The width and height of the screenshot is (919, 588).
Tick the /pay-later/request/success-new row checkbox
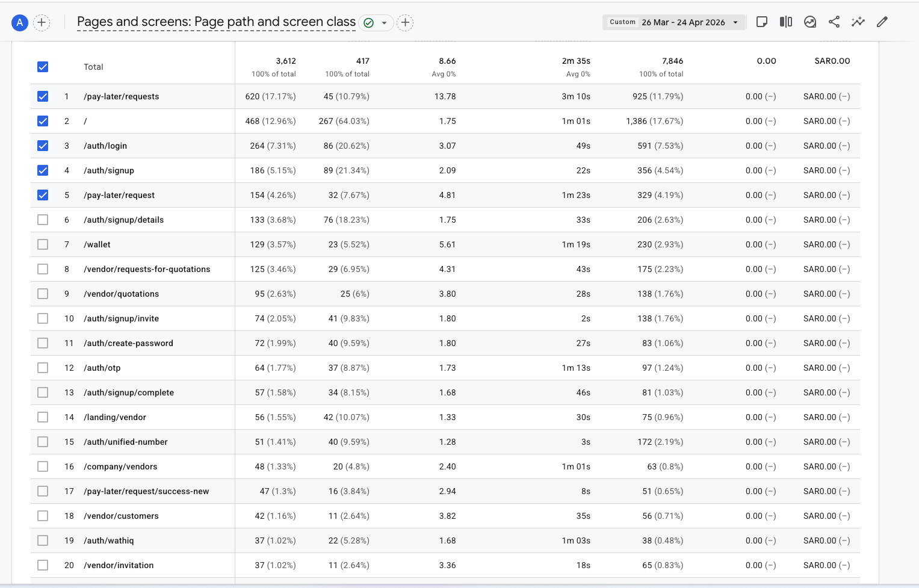(x=43, y=491)
